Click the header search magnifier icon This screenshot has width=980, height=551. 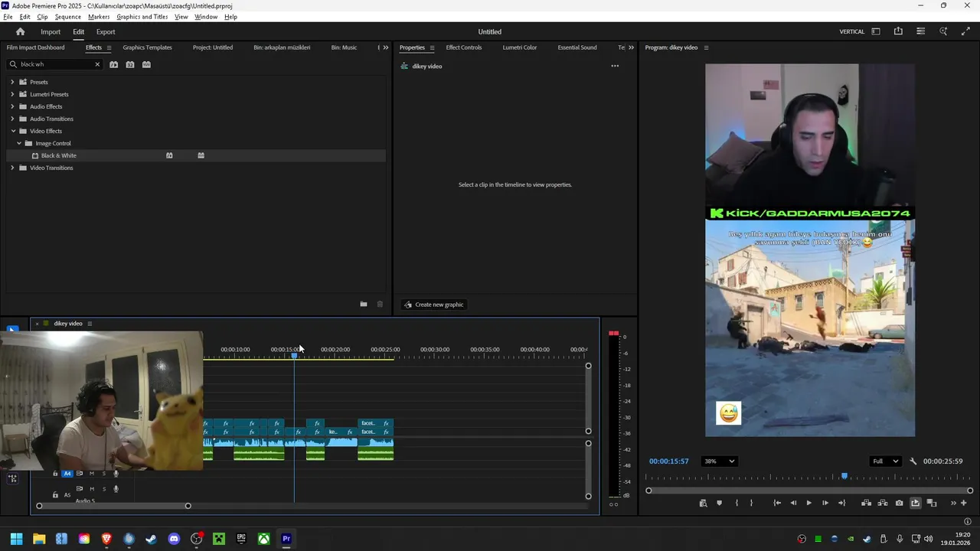(x=943, y=31)
